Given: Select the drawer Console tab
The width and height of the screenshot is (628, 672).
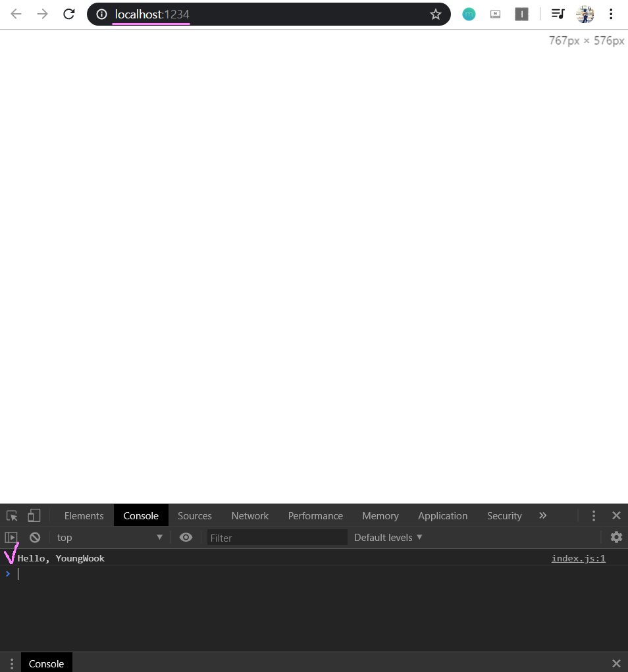Looking at the screenshot, I should click(46, 663).
